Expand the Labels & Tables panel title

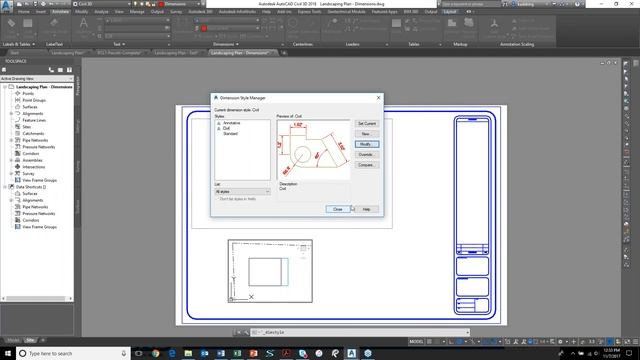[19, 44]
